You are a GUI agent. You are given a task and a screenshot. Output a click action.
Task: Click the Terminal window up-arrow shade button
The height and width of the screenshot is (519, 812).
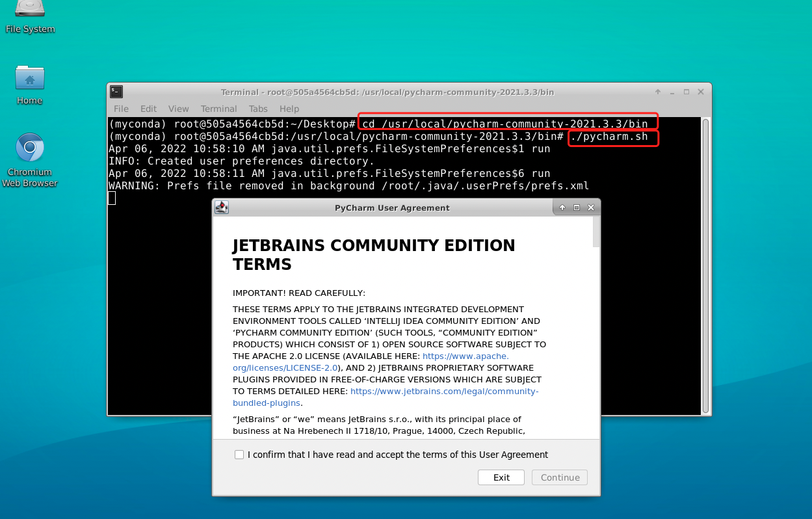[x=658, y=92]
